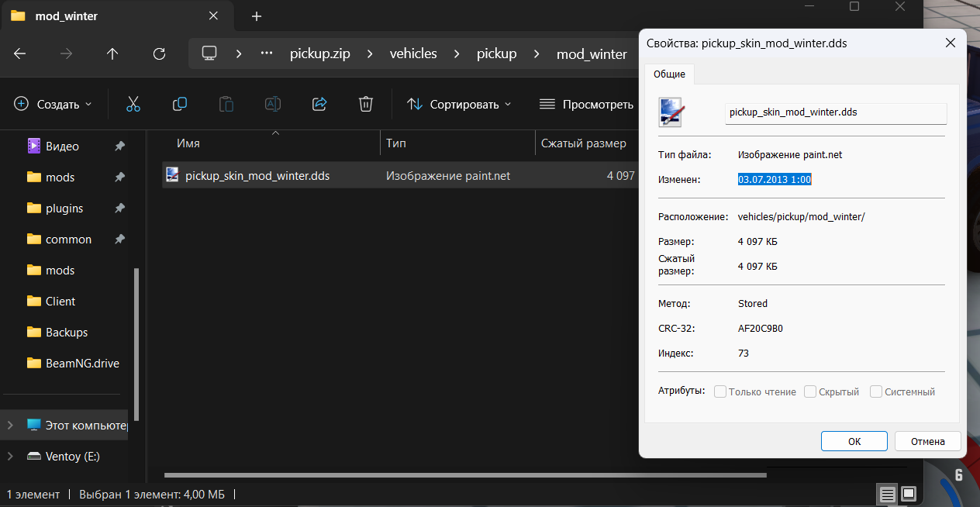The height and width of the screenshot is (507, 980).
Task: Open pinned mods folder in navigation pane
Action: (x=60, y=177)
